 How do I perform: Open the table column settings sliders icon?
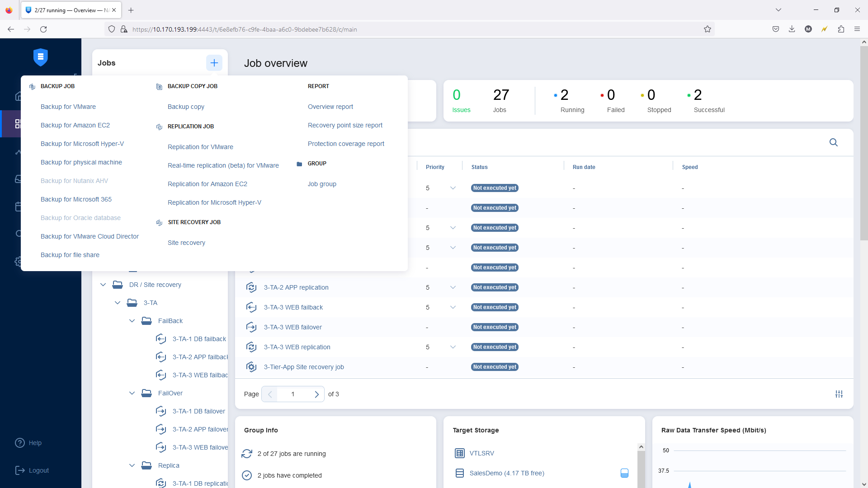pos(840,394)
